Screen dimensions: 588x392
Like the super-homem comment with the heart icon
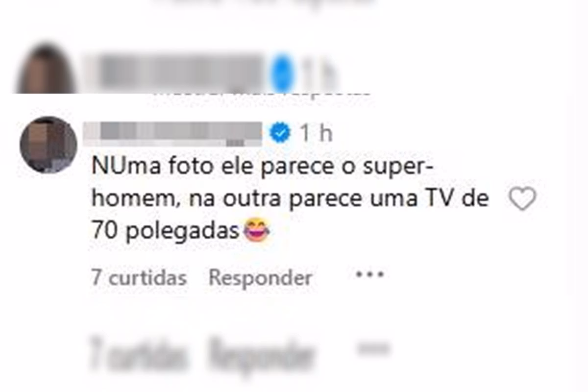[522, 199]
